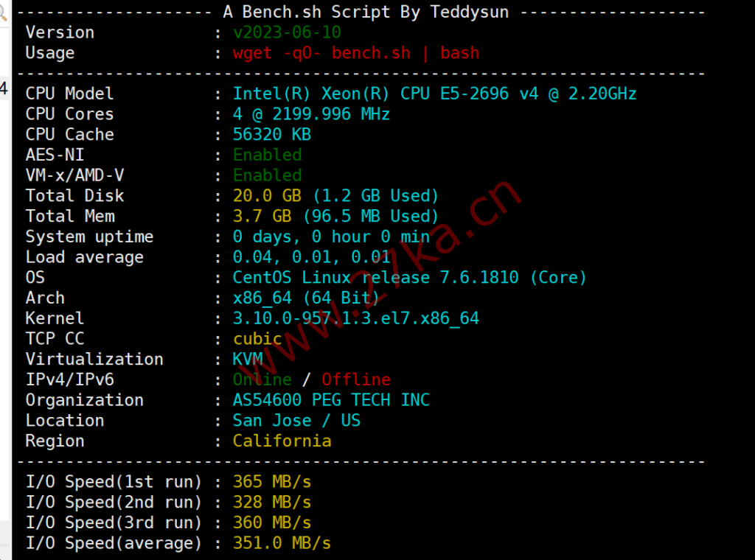Click the second run result "328 MB/s"
The height and width of the screenshot is (560, 755).
coord(272,503)
